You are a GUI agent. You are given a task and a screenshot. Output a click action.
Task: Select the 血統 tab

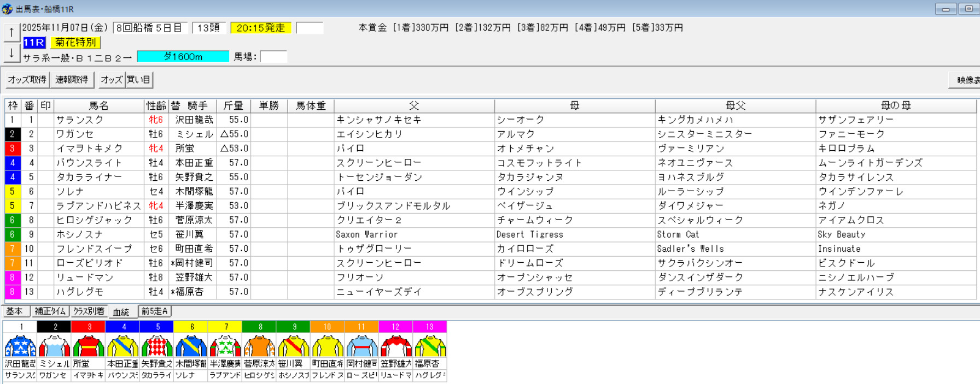121,312
